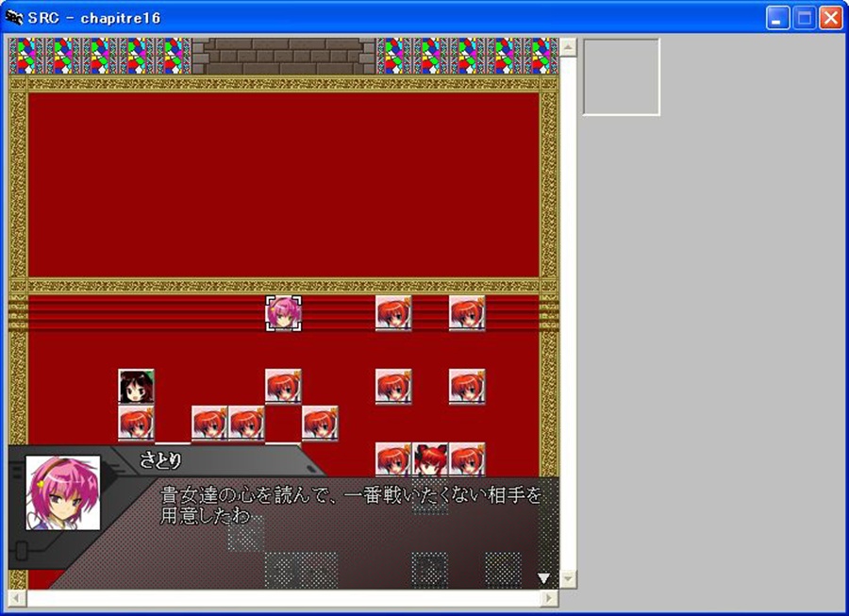The width and height of the screenshot is (849, 616).
Task: Pick left unit of the two touching red-haired units
Action: pyautogui.click(x=209, y=424)
